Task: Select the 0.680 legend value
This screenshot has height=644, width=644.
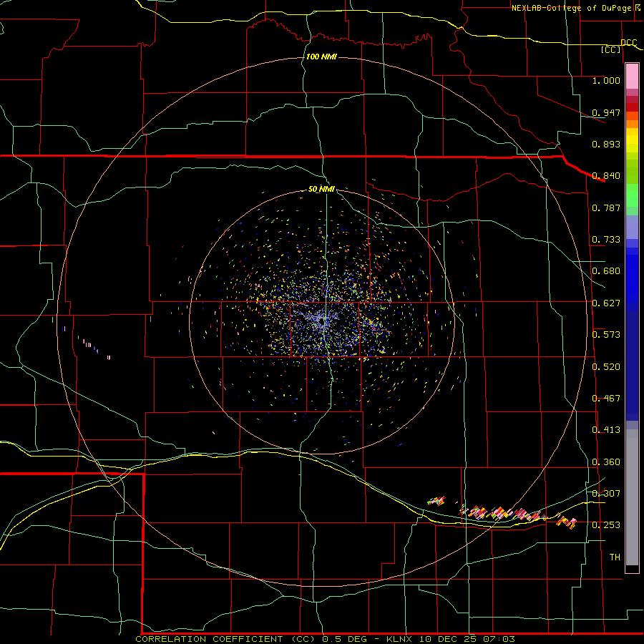Action: click(606, 271)
